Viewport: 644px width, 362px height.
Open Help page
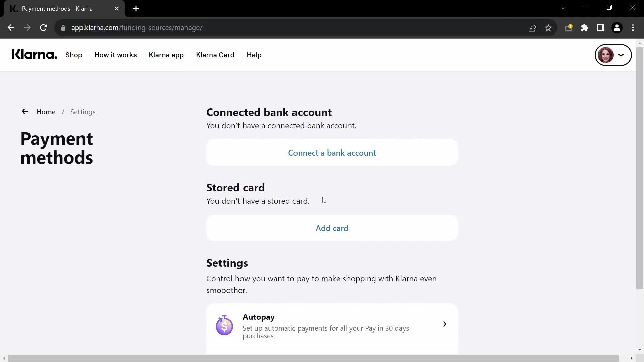click(254, 55)
